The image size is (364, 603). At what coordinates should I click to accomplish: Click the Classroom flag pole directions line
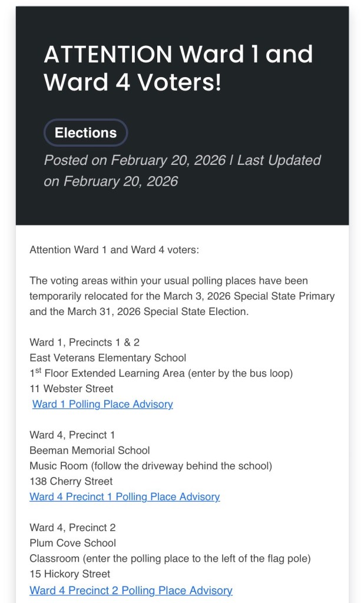pos(170,558)
